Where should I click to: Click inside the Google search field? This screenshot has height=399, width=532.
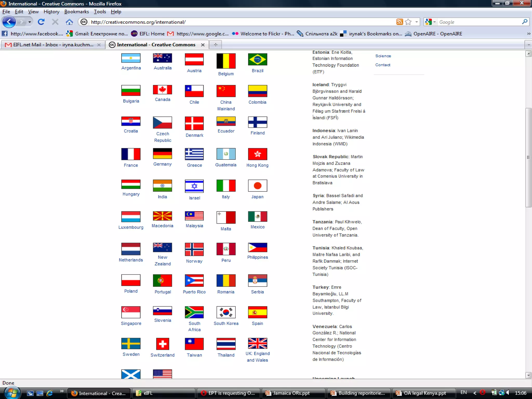point(478,22)
